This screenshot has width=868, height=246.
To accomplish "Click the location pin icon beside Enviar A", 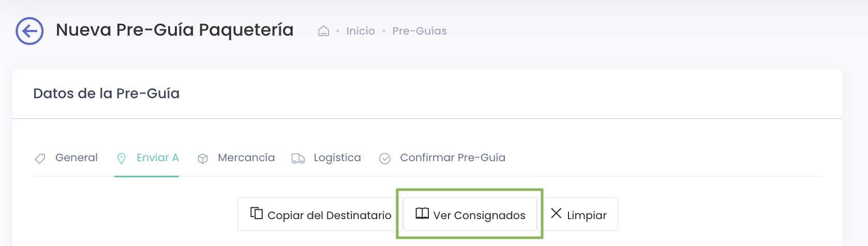I will pos(122,159).
